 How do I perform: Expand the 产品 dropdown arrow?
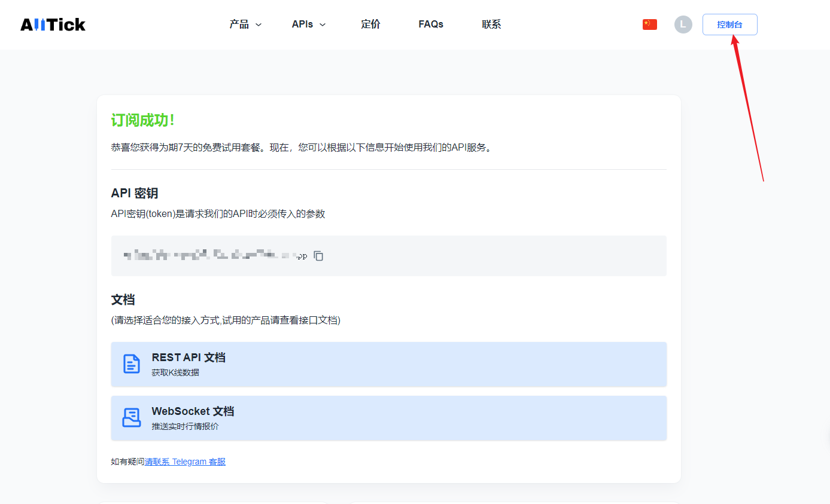[x=259, y=25]
